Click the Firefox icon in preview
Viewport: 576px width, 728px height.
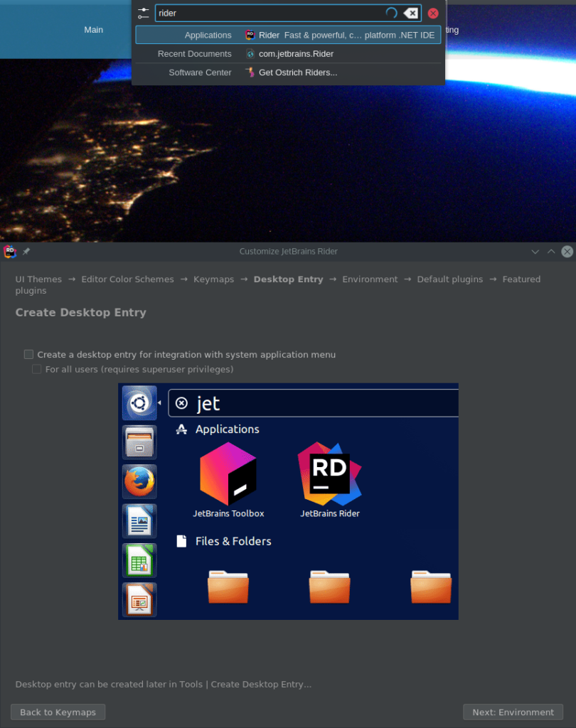[139, 481]
